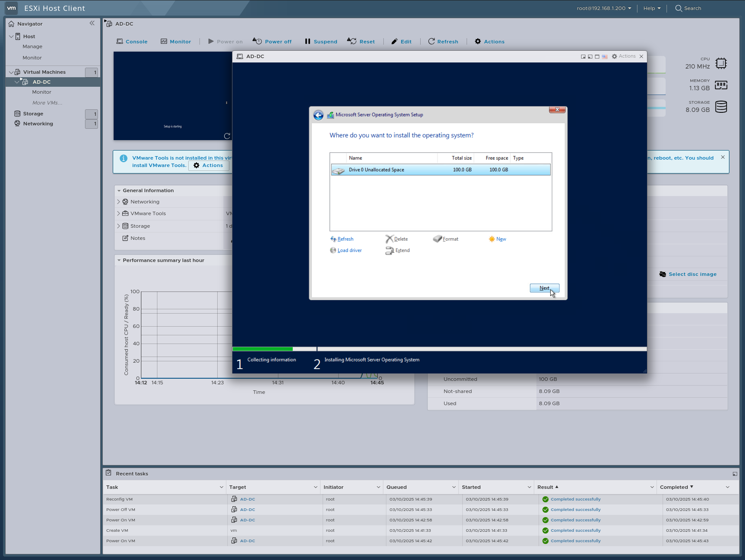Click Next to continue OS installation

544,288
